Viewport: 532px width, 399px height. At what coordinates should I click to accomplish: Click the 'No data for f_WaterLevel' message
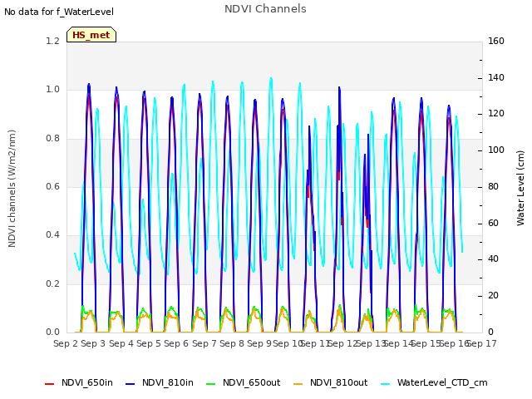coord(59,12)
